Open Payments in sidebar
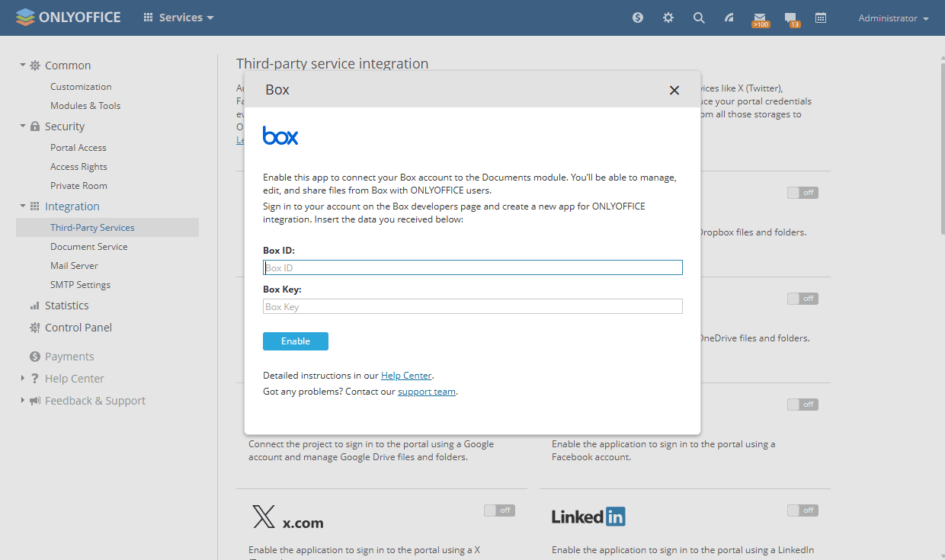This screenshot has width=945, height=560. coord(69,357)
